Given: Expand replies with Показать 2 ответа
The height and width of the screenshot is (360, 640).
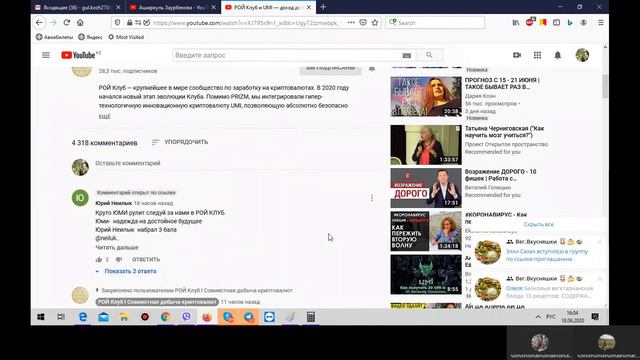Looking at the screenshot, I should pos(127,271).
